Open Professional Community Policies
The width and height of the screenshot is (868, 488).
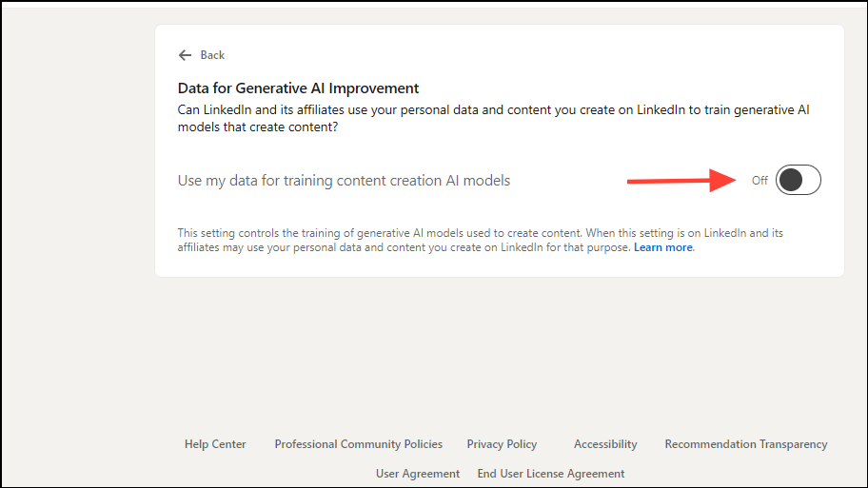358,444
